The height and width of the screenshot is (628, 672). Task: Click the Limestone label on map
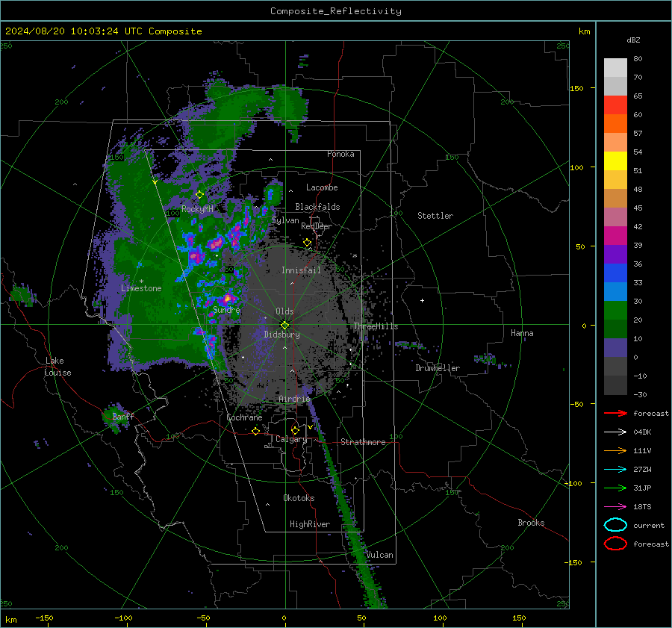click(141, 288)
